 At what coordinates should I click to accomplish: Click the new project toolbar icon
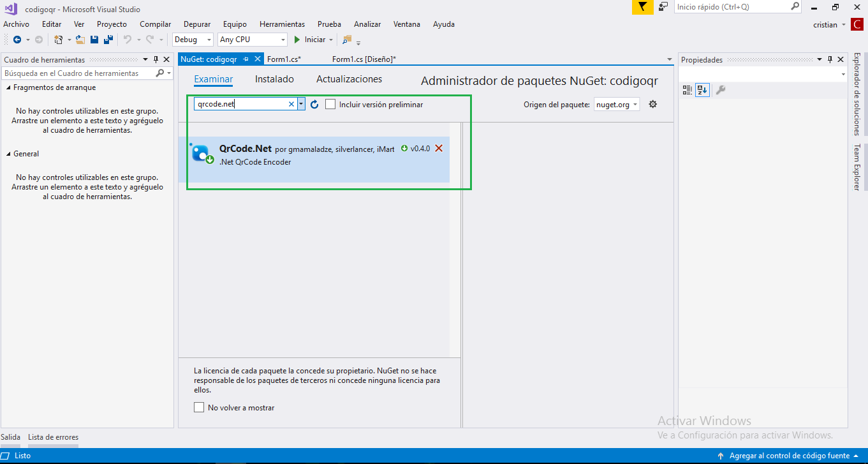click(x=59, y=40)
